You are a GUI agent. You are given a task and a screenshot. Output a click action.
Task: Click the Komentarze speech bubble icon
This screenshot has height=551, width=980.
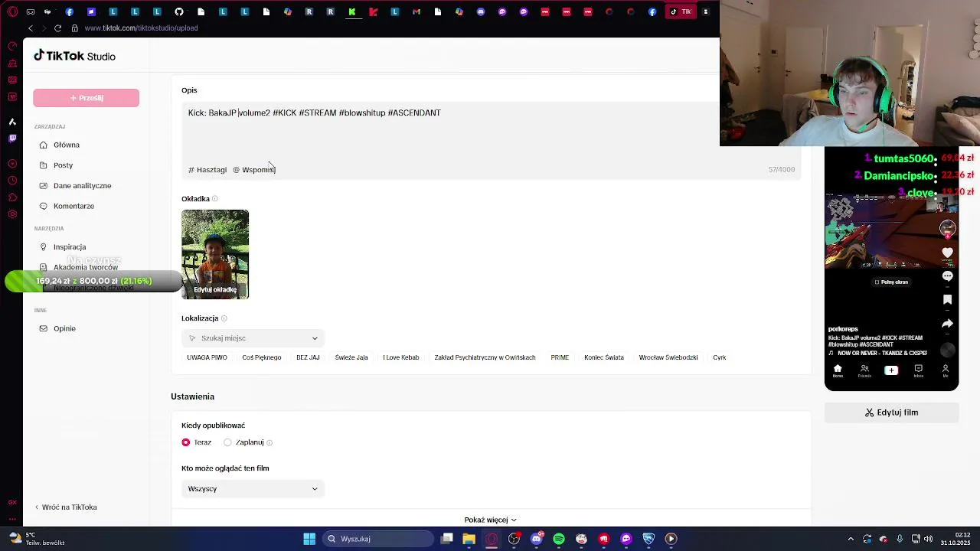[44, 206]
